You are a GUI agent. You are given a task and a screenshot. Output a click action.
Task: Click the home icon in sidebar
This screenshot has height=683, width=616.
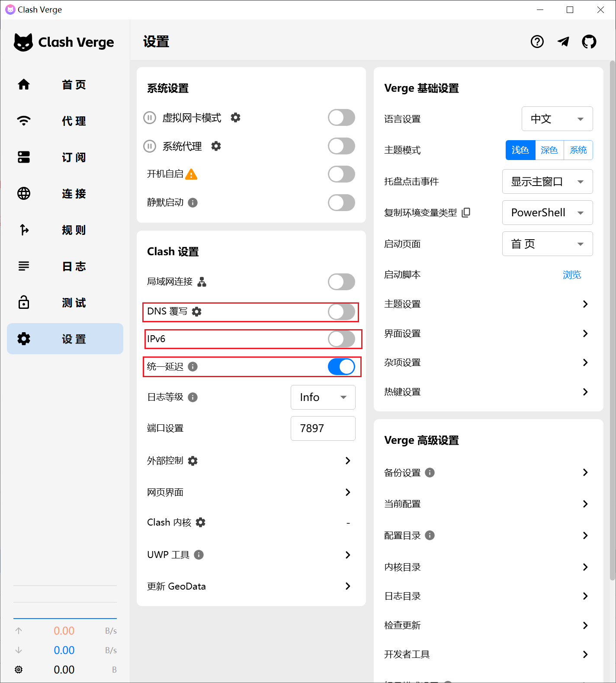24,84
